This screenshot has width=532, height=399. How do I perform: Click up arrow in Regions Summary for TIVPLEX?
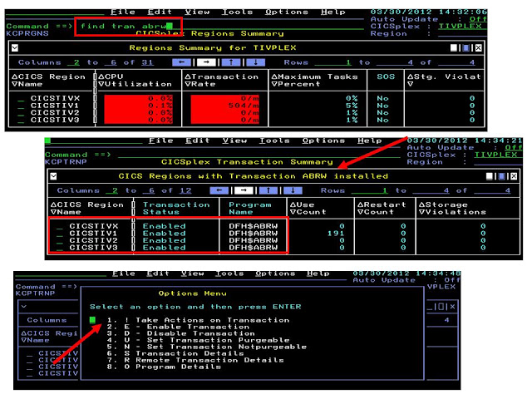[231, 62]
